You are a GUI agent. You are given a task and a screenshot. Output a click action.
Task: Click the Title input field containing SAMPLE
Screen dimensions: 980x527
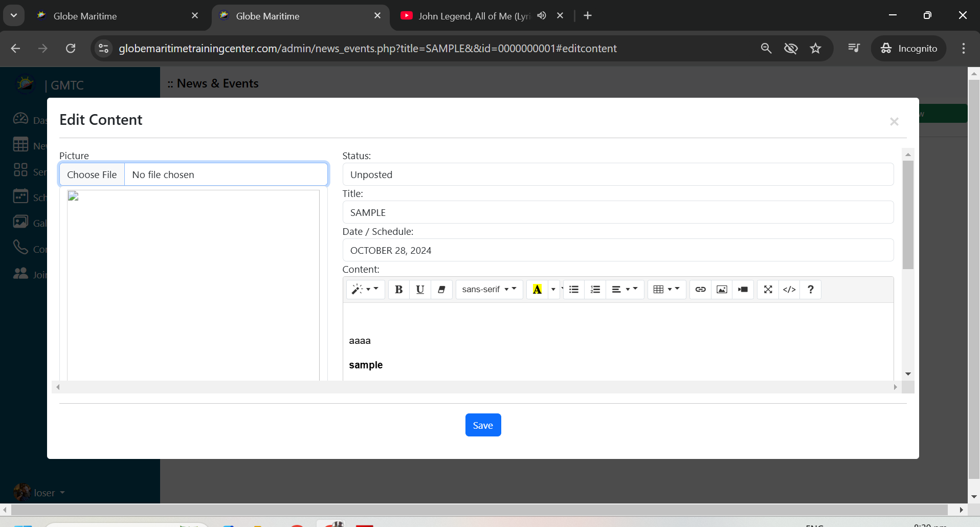pos(617,212)
